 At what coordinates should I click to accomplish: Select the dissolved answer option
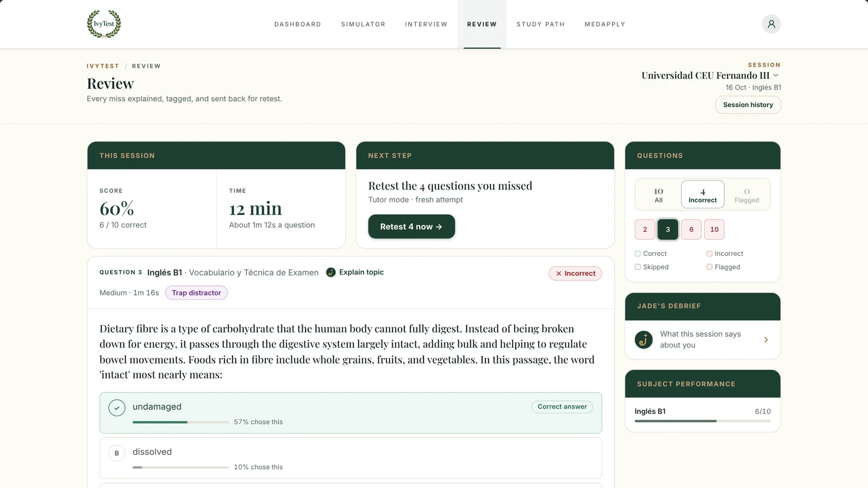(350, 458)
